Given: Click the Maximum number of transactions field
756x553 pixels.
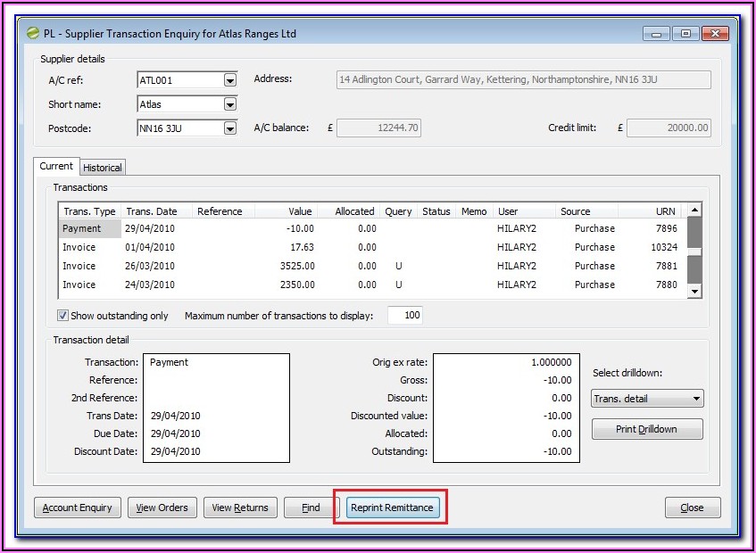Looking at the screenshot, I should [404, 316].
